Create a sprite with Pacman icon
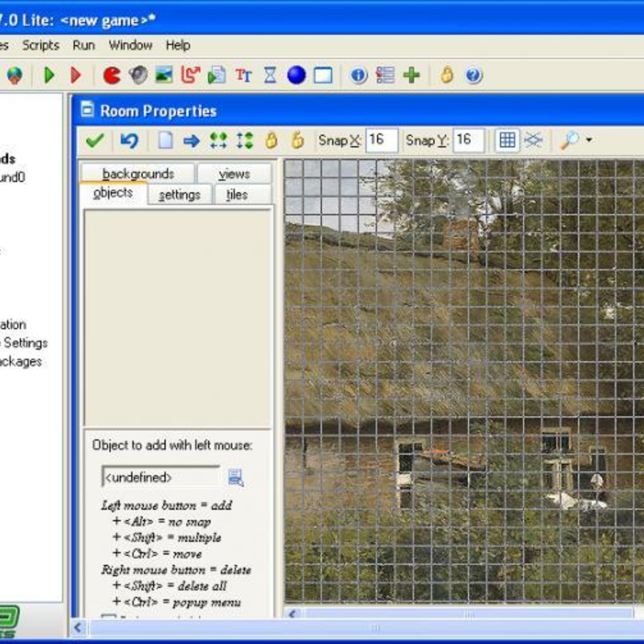644x644 pixels. pyautogui.click(x=111, y=75)
